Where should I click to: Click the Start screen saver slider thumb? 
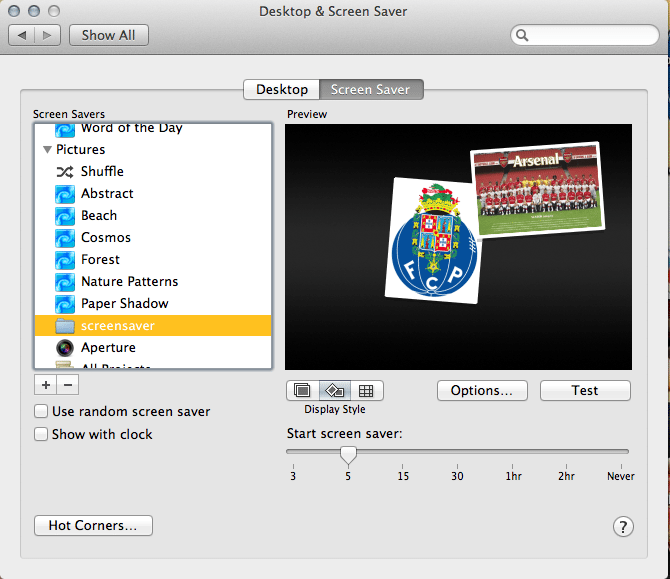point(348,455)
